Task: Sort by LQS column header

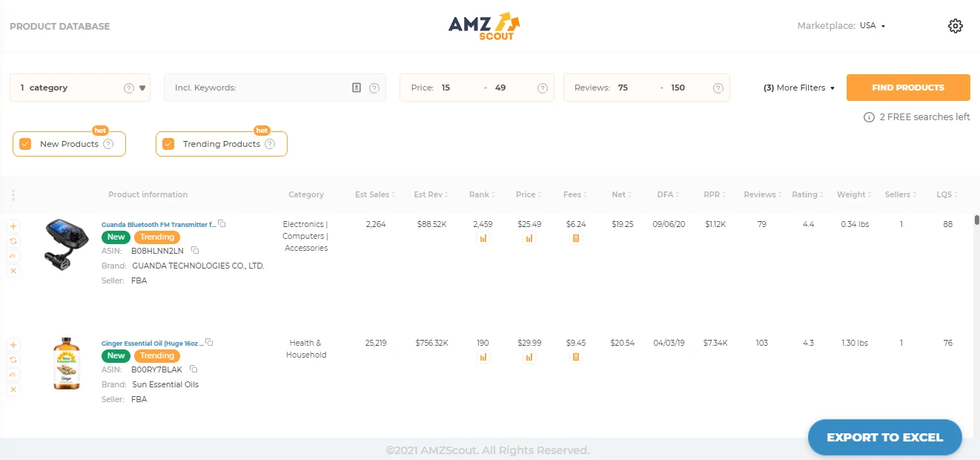Action: tap(947, 194)
